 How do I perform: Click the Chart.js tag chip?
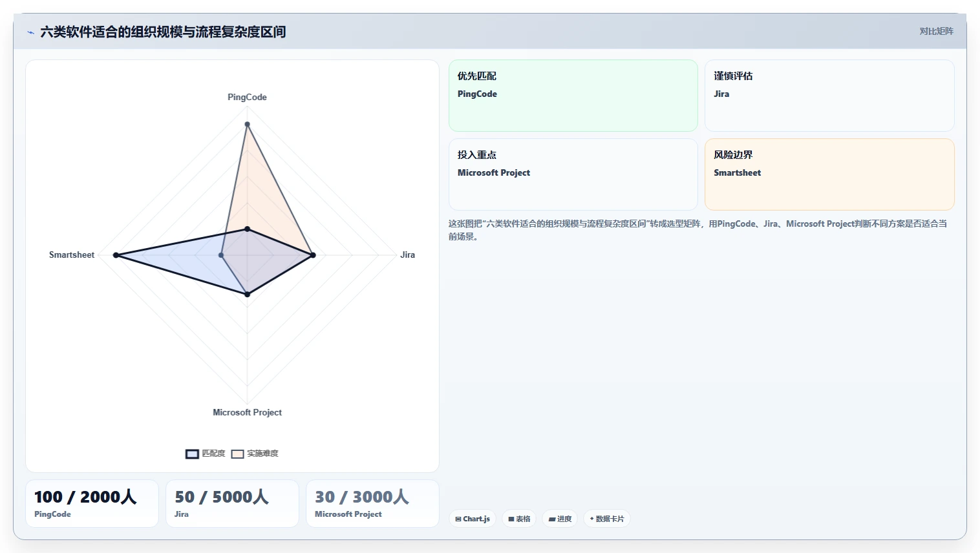click(x=473, y=519)
